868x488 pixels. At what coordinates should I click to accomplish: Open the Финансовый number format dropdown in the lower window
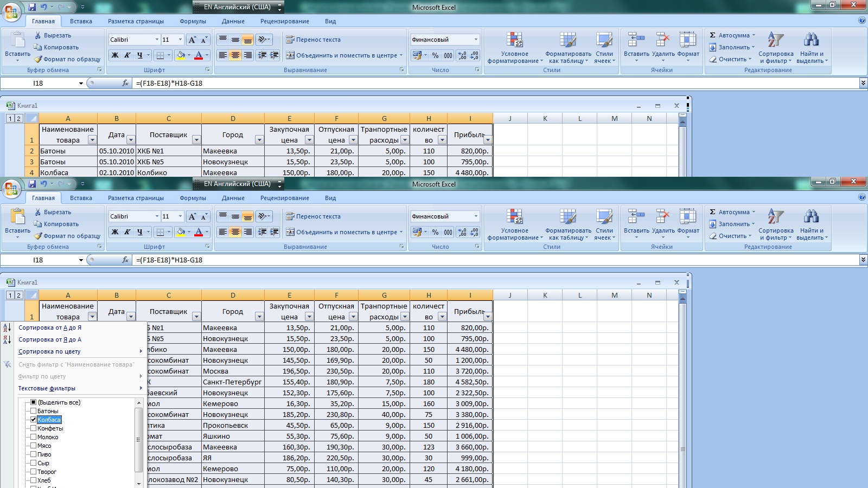click(476, 216)
